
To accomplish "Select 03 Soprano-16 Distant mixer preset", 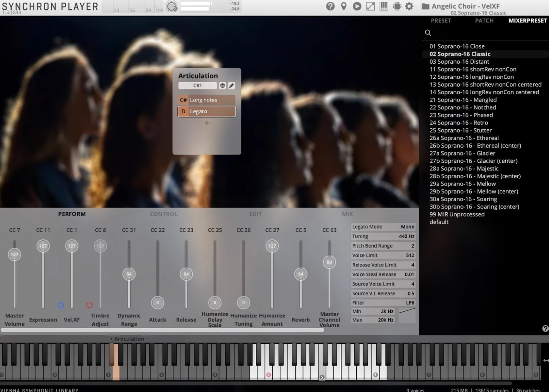I will [459, 62].
